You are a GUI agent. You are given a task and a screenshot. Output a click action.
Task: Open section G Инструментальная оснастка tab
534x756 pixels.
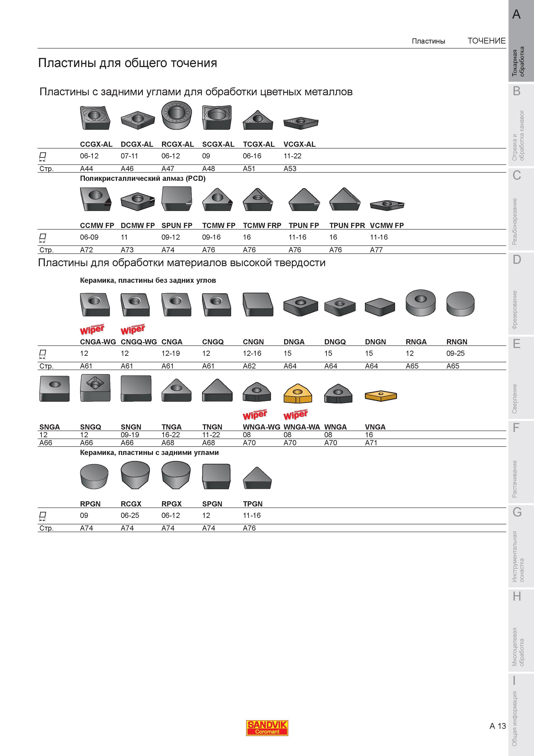click(521, 547)
